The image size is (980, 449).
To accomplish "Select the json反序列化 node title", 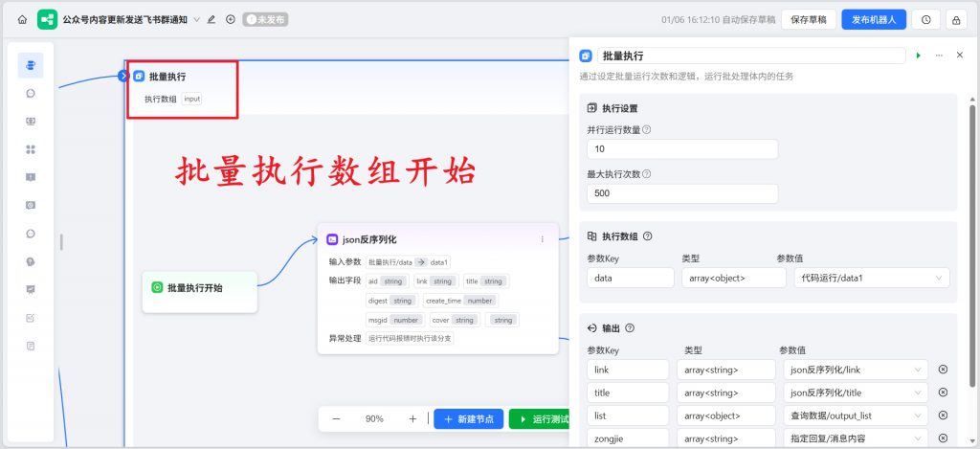I will [368, 239].
